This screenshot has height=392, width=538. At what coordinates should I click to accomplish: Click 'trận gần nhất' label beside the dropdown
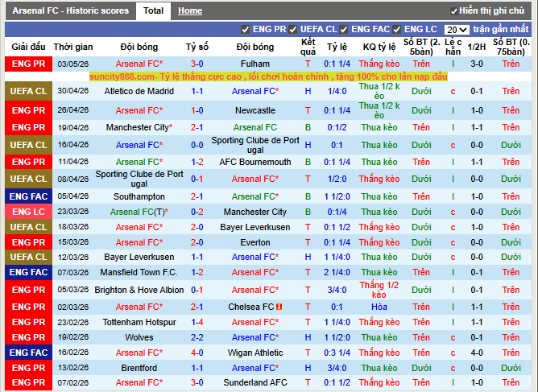pos(501,30)
